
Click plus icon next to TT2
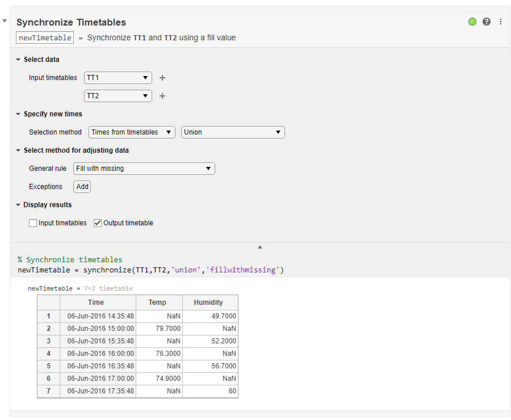pos(162,96)
